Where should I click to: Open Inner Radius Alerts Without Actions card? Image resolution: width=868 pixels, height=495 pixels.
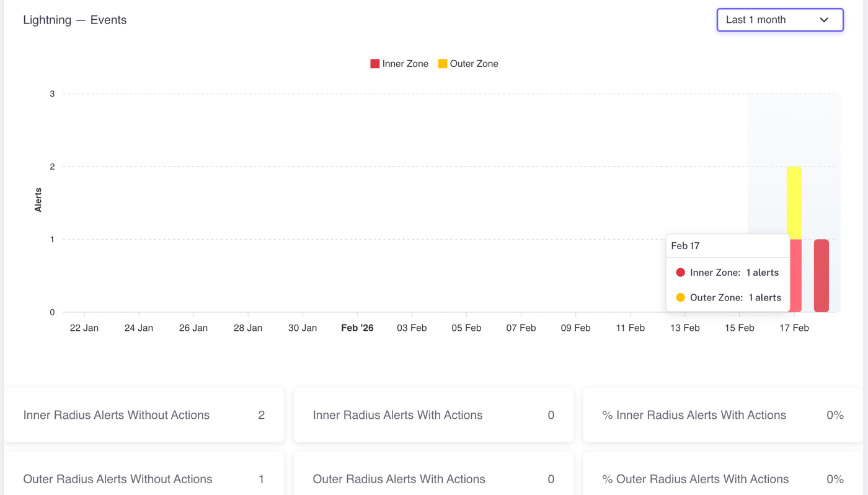coord(144,415)
